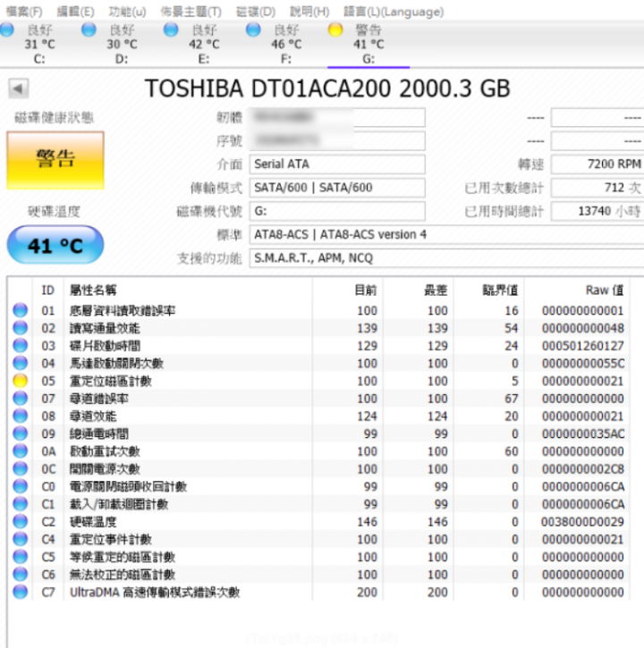The height and width of the screenshot is (648, 644).
Task: Select the 重定位磁區計數 attribute name
Action: [110, 381]
